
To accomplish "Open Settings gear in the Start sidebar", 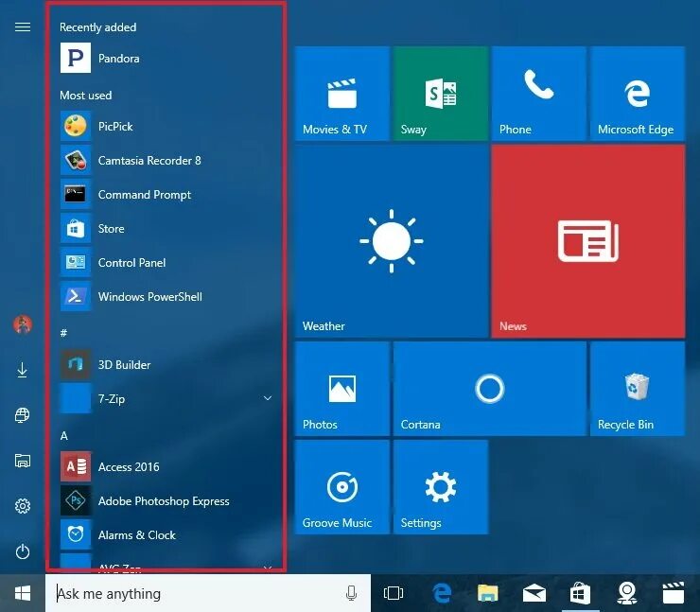I will point(23,506).
